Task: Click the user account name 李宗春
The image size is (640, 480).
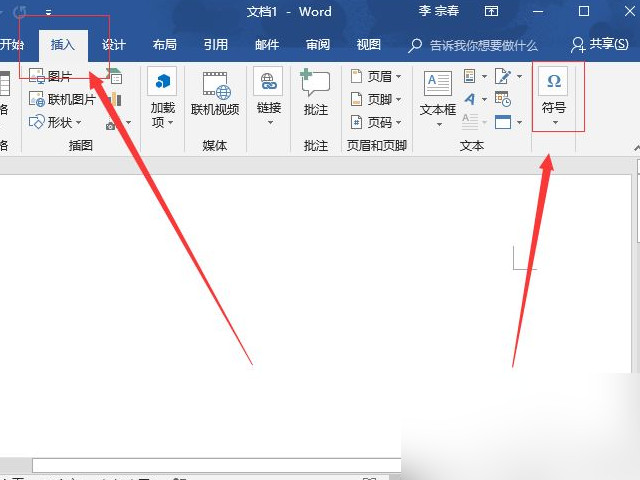Action: 439,11
